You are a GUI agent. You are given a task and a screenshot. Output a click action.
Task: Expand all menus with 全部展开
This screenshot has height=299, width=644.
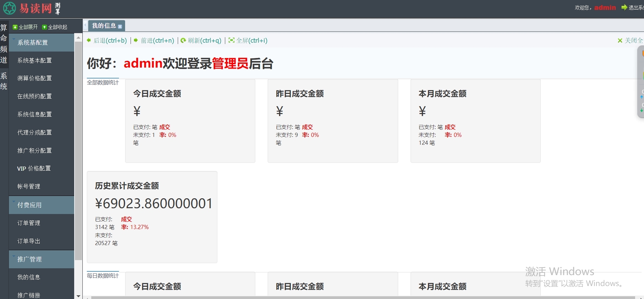[x=28, y=27]
